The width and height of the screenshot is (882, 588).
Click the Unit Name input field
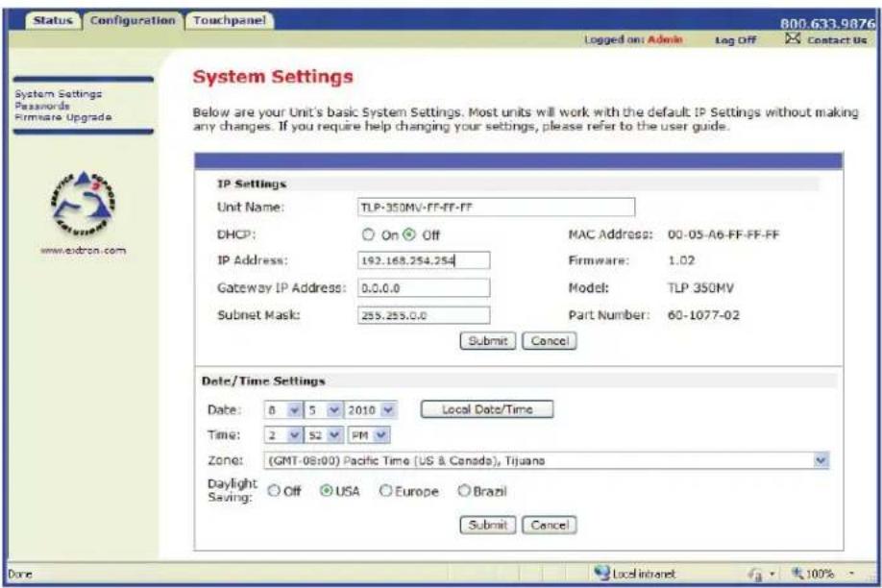[496, 208]
